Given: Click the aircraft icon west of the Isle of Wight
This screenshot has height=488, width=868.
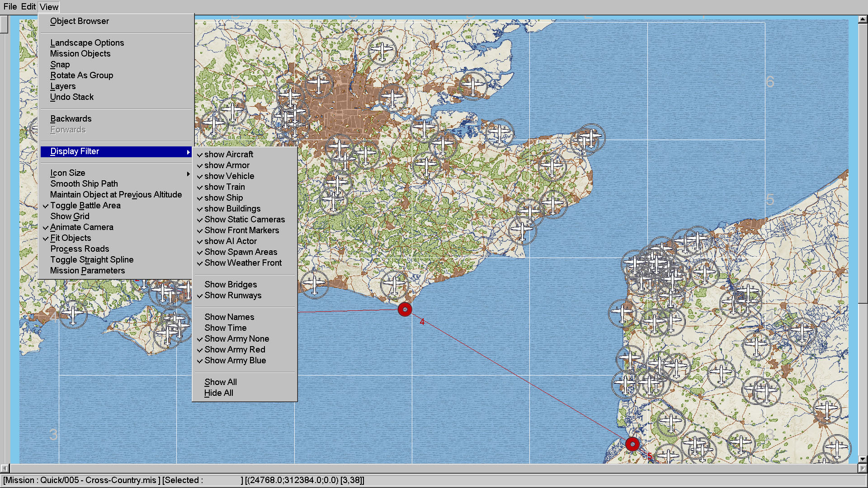Looking at the screenshot, I should [x=73, y=314].
